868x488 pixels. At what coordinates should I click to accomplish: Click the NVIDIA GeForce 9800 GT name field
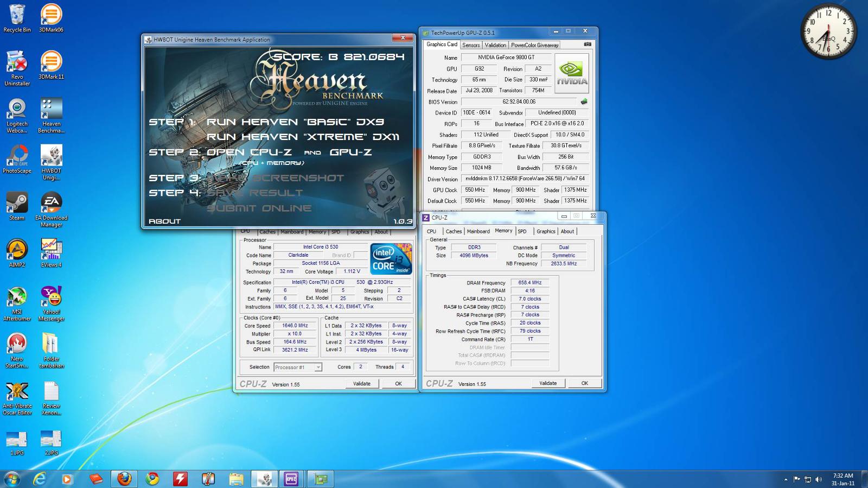pyautogui.click(x=506, y=58)
